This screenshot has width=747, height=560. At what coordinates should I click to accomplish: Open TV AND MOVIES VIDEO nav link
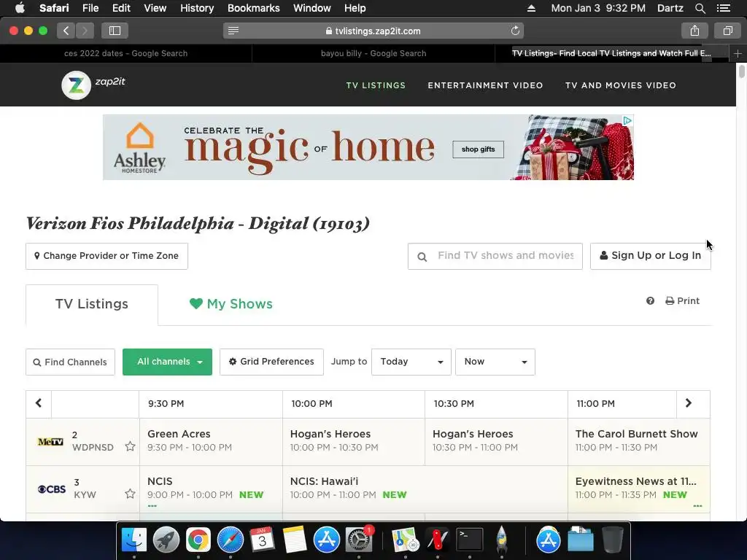pyautogui.click(x=621, y=86)
